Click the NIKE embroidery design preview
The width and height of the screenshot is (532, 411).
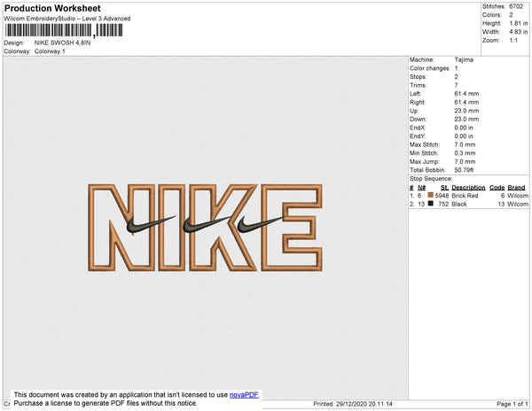click(x=205, y=228)
